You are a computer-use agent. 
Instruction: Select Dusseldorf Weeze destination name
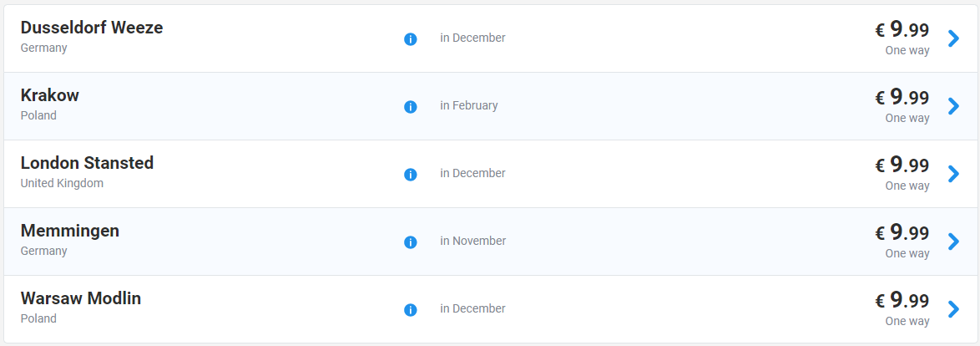(92, 28)
